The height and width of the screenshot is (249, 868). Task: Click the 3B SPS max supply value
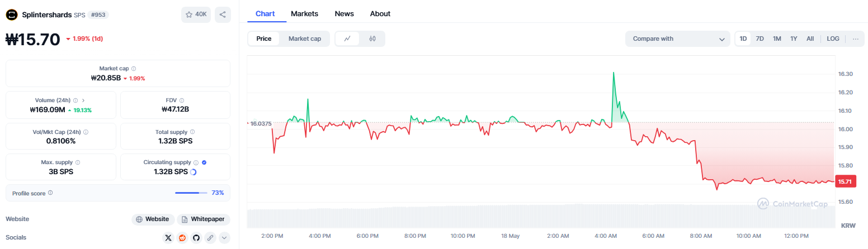[61, 172]
